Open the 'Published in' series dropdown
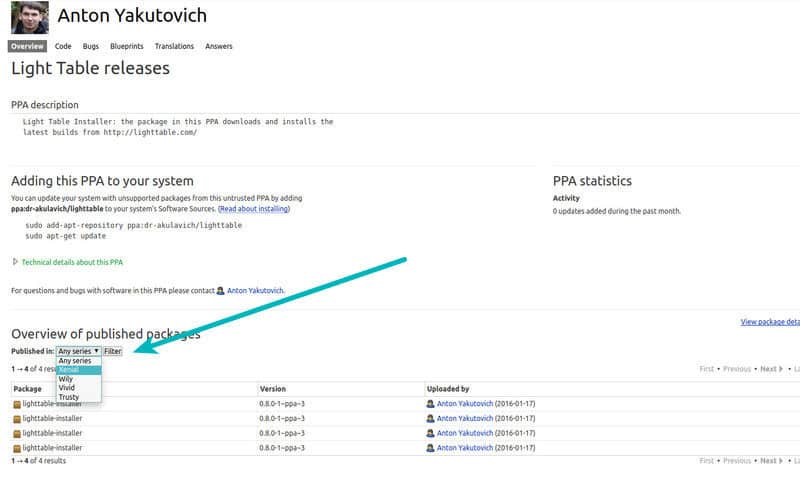This screenshot has width=800, height=481. (79, 351)
